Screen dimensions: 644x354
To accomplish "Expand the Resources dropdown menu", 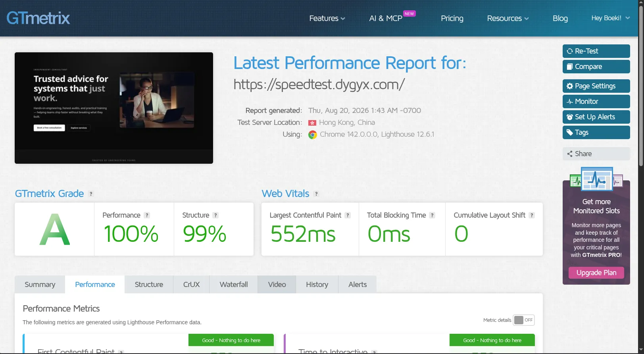I will click(x=508, y=18).
